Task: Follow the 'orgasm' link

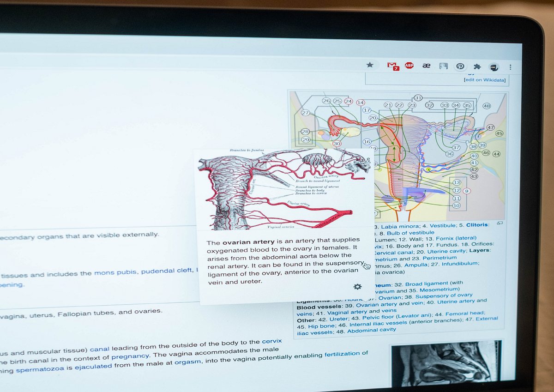Action: coord(187,362)
